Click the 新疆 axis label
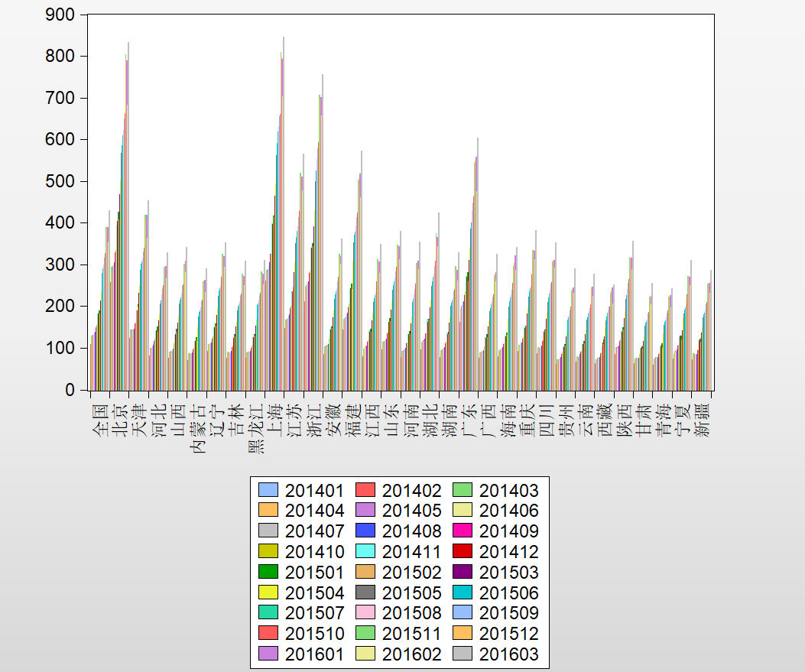The height and width of the screenshot is (672, 805). 704,420
